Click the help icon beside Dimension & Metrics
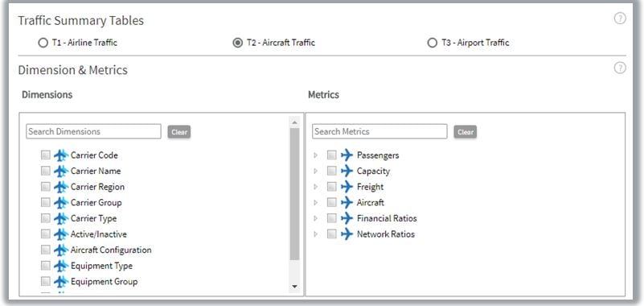 pyautogui.click(x=620, y=68)
